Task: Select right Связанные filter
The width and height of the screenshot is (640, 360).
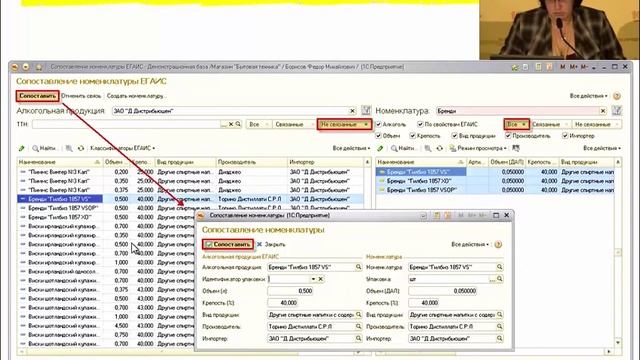Action: (550, 124)
